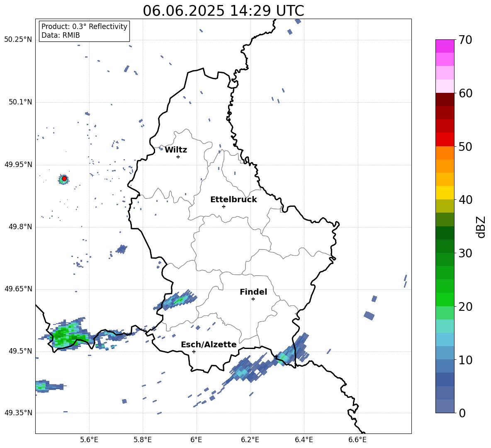Pick the dark maroon swatch below 60

pos(445,99)
